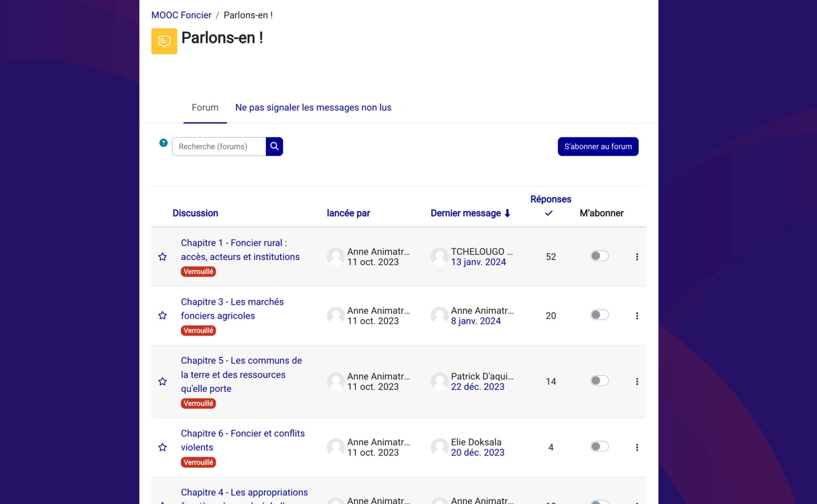The width and height of the screenshot is (817, 504).
Task: Open 22 déc. 2023 last message link
Action: [478, 387]
